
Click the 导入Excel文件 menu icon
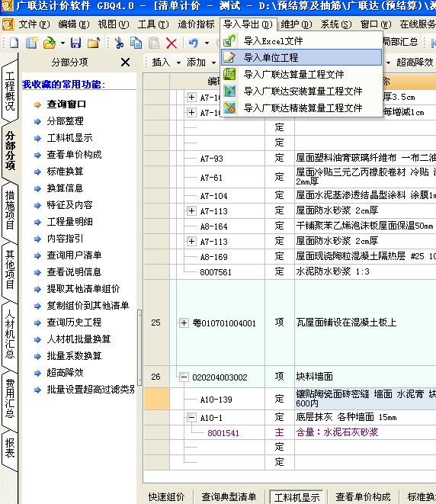(x=229, y=41)
